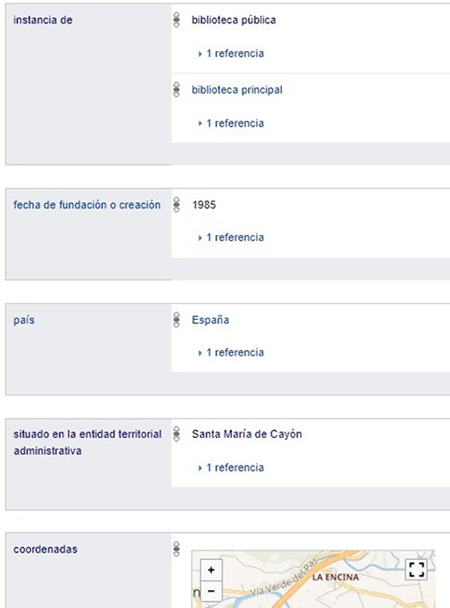This screenshot has height=608, width=450.
Task: Click rank icon beside biblioteca principal
Action: coord(176,90)
